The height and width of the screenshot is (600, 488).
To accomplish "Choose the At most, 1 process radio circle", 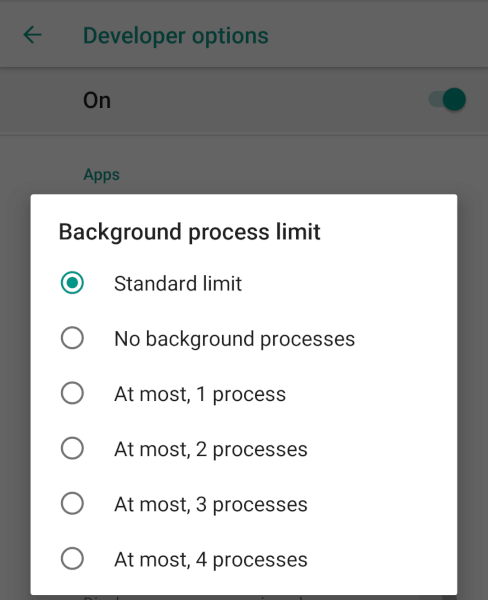I will [x=72, y=393].
